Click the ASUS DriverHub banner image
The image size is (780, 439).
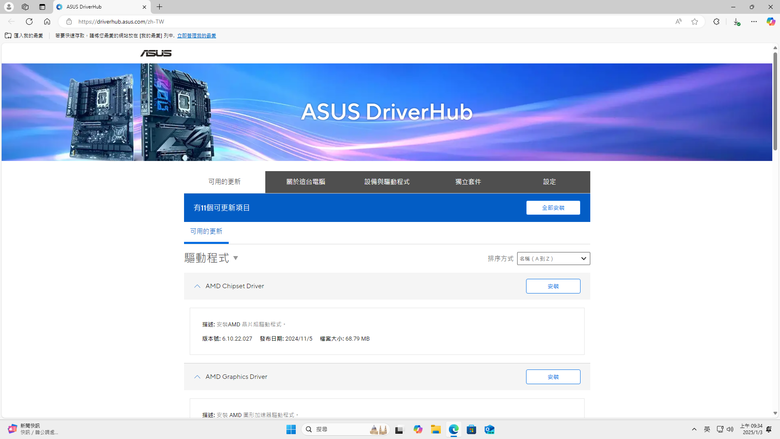(x=387, y=112)
